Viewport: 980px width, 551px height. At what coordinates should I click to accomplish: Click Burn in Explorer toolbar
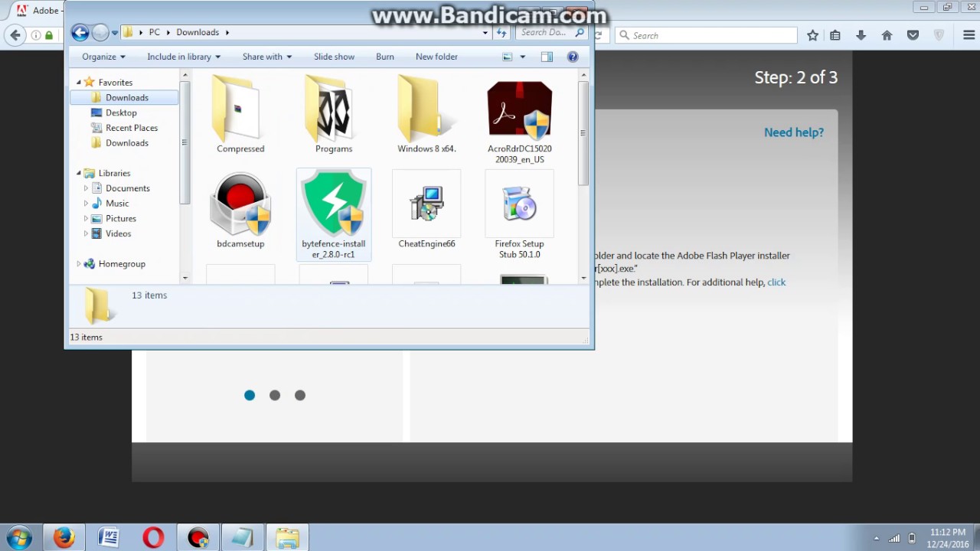(385, 57)
